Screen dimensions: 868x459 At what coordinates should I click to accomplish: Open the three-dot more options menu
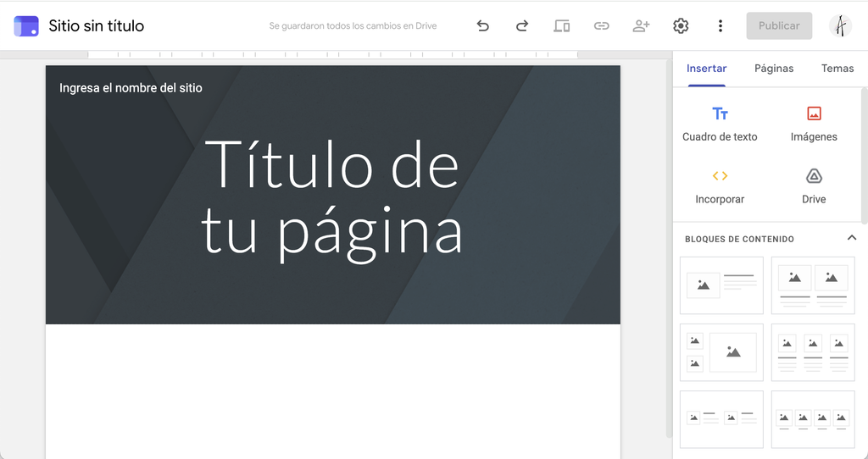pos(721,26)
